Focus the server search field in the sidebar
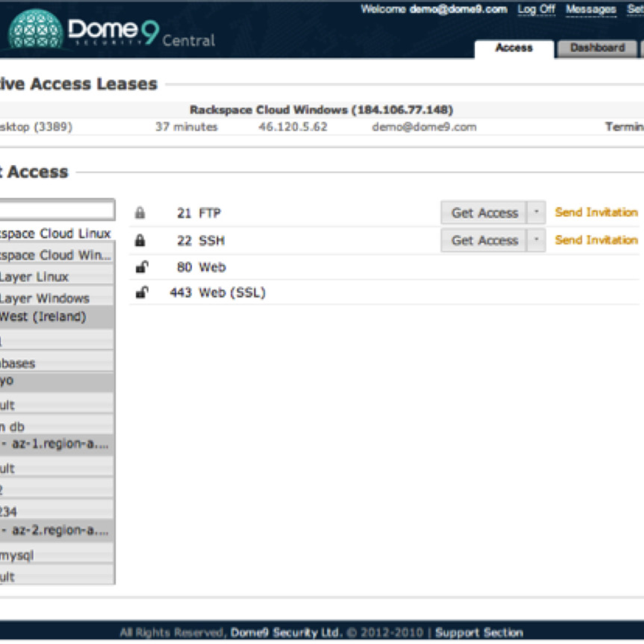 (57, 210)
